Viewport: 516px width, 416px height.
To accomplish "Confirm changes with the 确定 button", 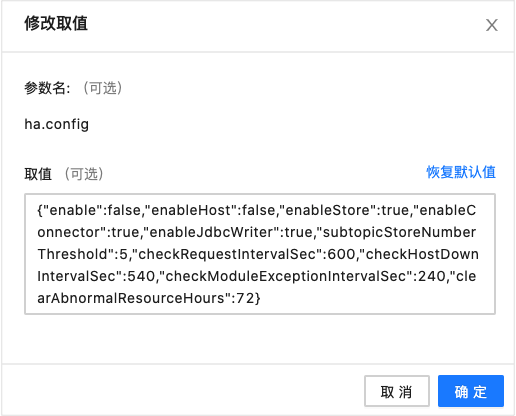I will [471, 391].
